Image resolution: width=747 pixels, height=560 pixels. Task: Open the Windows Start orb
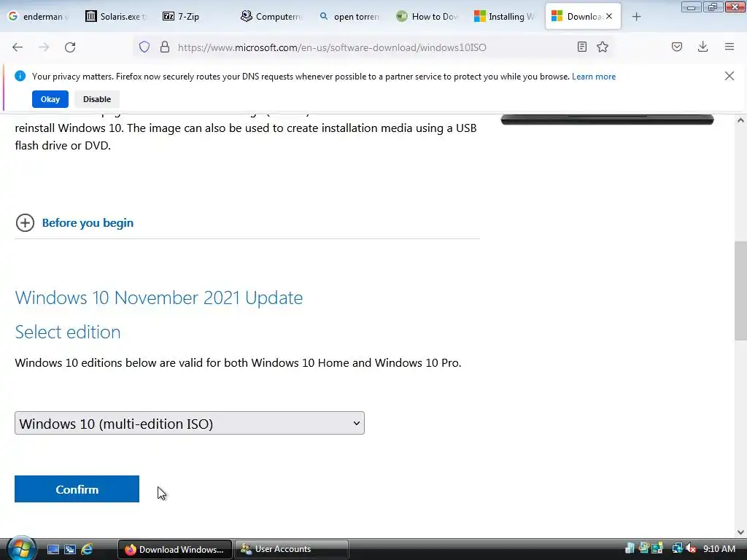coord(21,548)
